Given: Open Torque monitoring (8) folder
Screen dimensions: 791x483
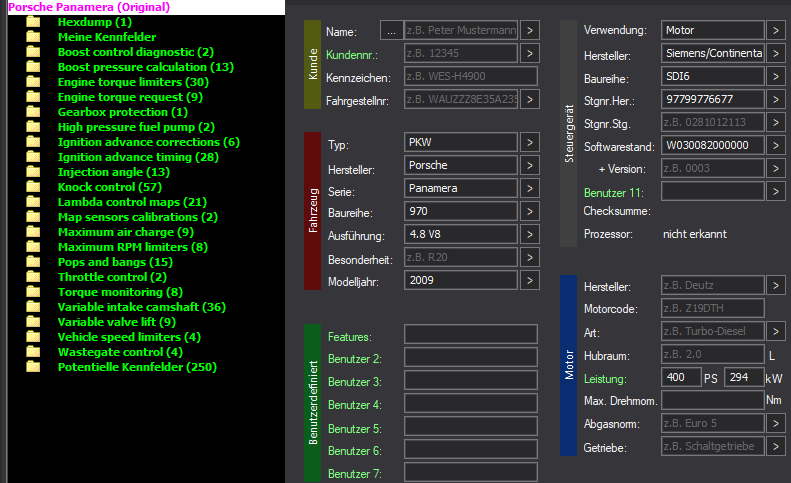Looking at the screenshot, I should pos(120,292).
